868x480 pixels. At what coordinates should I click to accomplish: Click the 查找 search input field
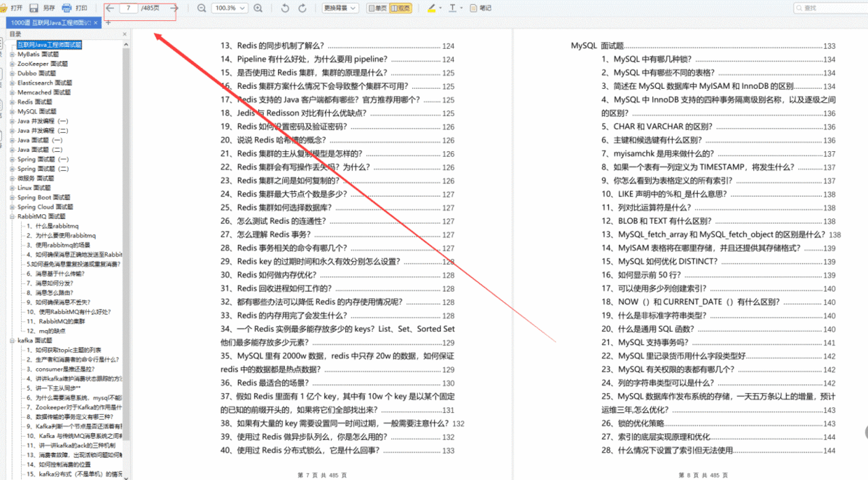(832, 8)
